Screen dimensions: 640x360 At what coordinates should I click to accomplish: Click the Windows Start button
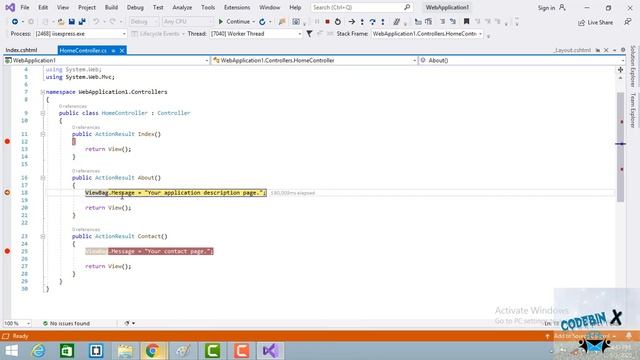(11, 351)
